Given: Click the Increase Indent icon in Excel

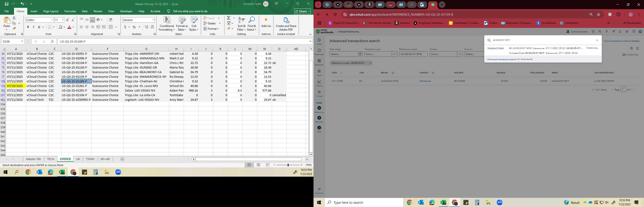Looking at the screenshot, I should (x=104, y=27).
